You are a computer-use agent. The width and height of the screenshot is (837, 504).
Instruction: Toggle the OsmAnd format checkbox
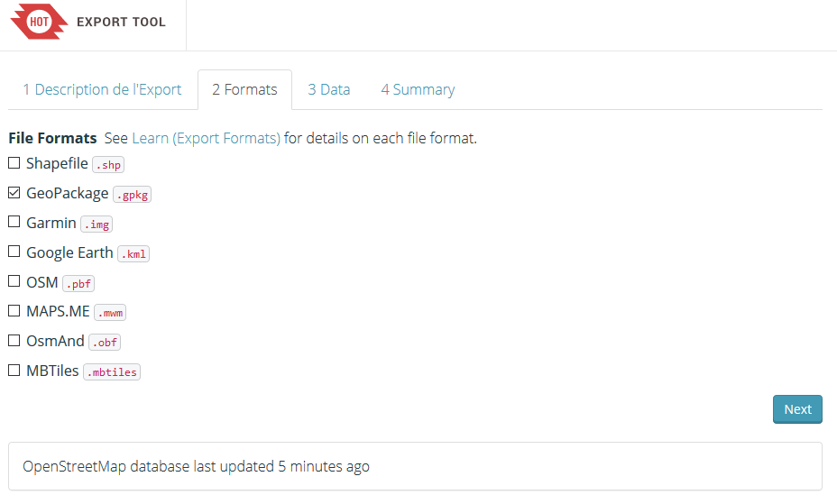[14, 341]
